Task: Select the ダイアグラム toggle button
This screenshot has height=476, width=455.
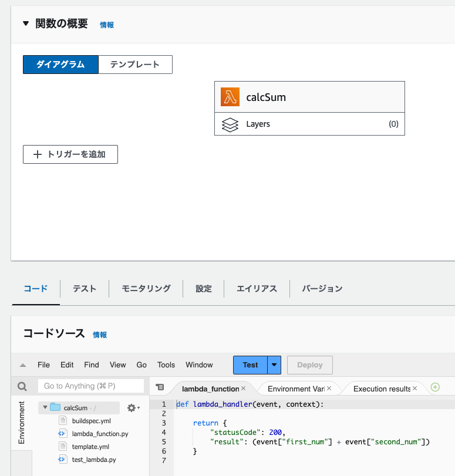Action: point(60,65)
